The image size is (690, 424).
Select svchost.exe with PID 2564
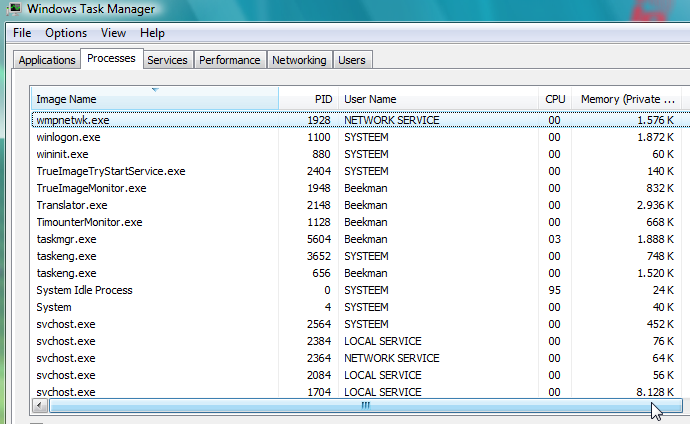[361, 324]
